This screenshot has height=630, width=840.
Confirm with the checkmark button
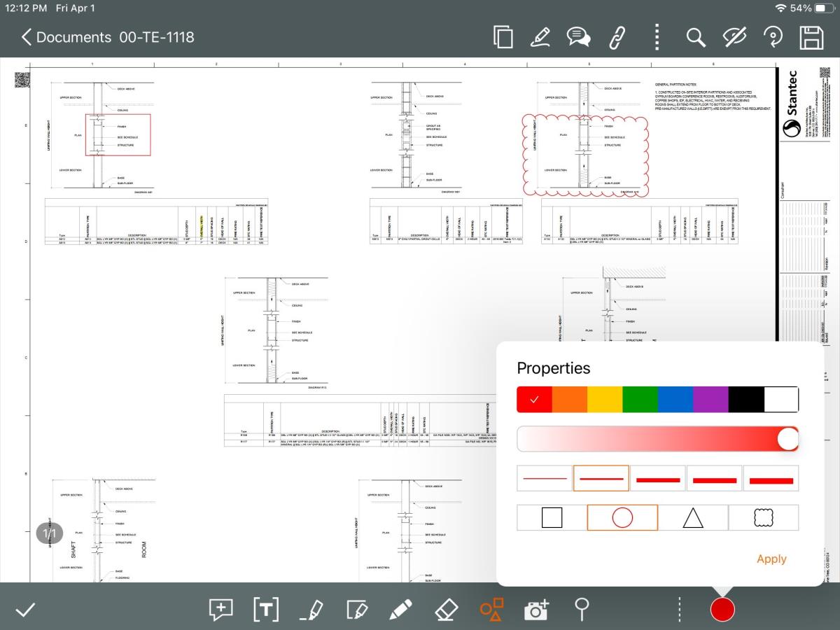click(x=25, y=610)
